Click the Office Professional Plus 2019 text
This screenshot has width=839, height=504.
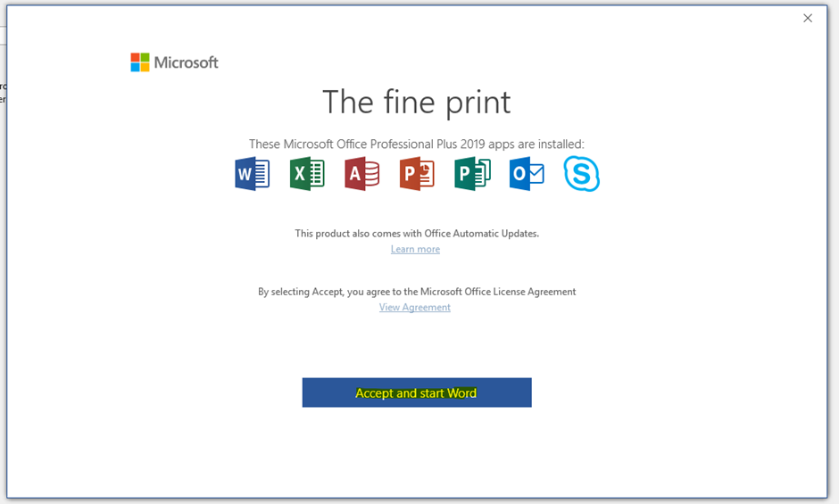(x=416, y=144)
